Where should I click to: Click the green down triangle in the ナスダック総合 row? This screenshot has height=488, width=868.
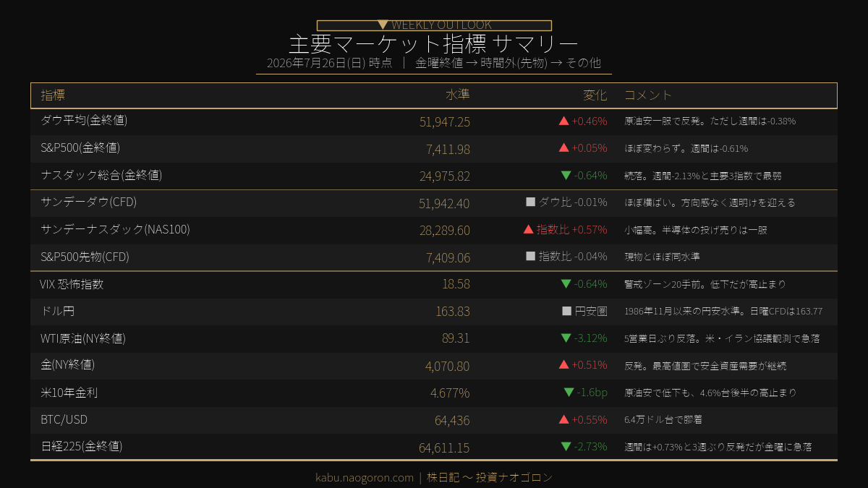pyautogui.click(x=566, y=175)
